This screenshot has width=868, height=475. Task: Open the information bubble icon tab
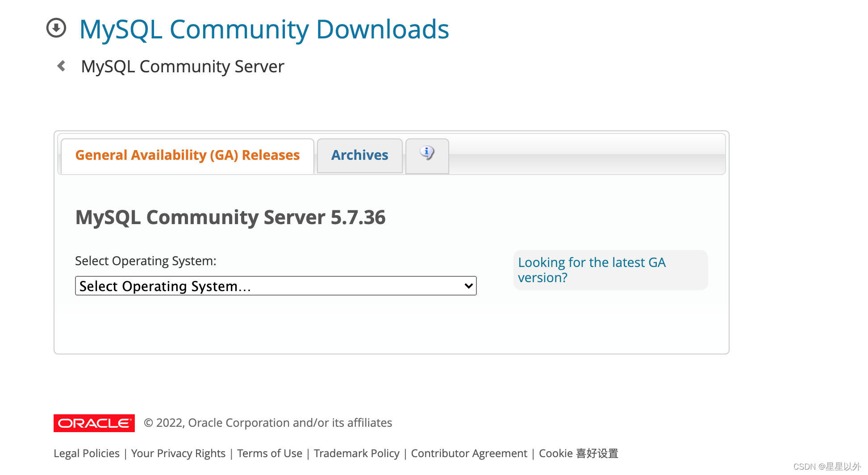[427, 156]
